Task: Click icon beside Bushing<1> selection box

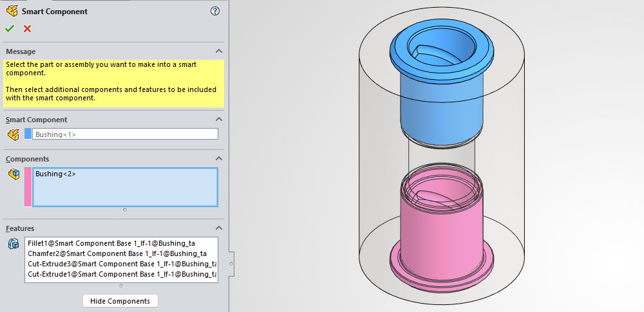Action: coord(14,134)
